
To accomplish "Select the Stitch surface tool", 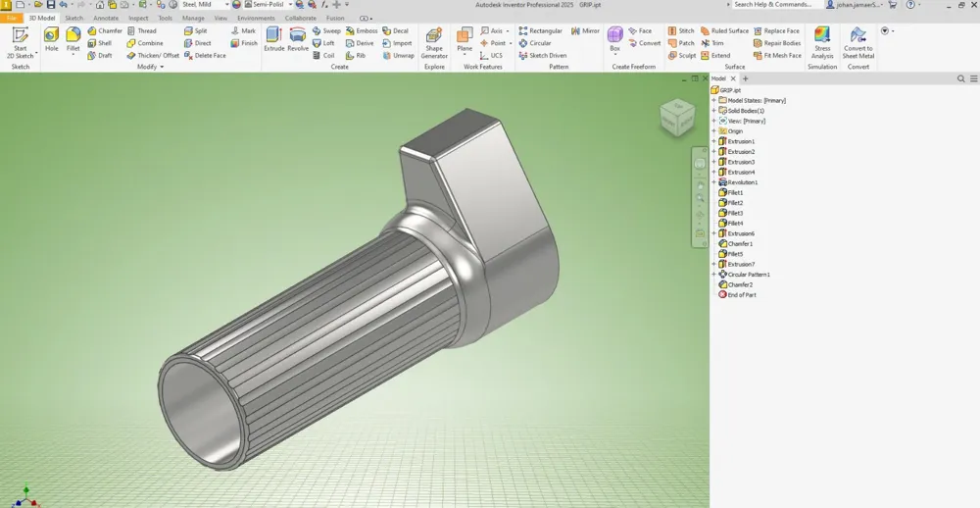I will 681,30.
